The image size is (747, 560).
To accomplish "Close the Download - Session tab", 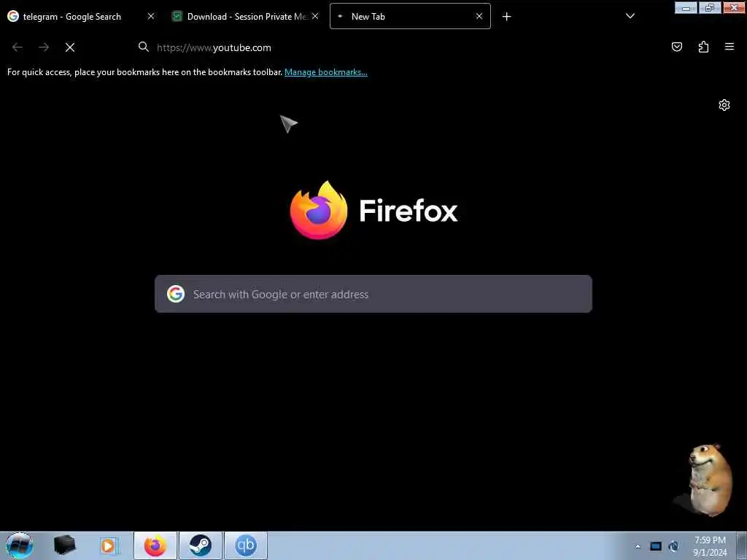I will click(x=315, y=16).
